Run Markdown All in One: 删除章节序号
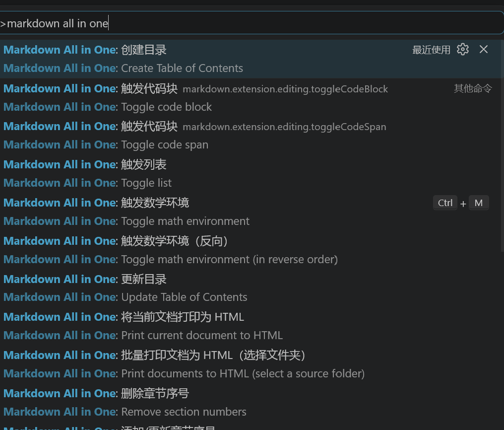The image size is (504, 430). (x=96, y=394)
